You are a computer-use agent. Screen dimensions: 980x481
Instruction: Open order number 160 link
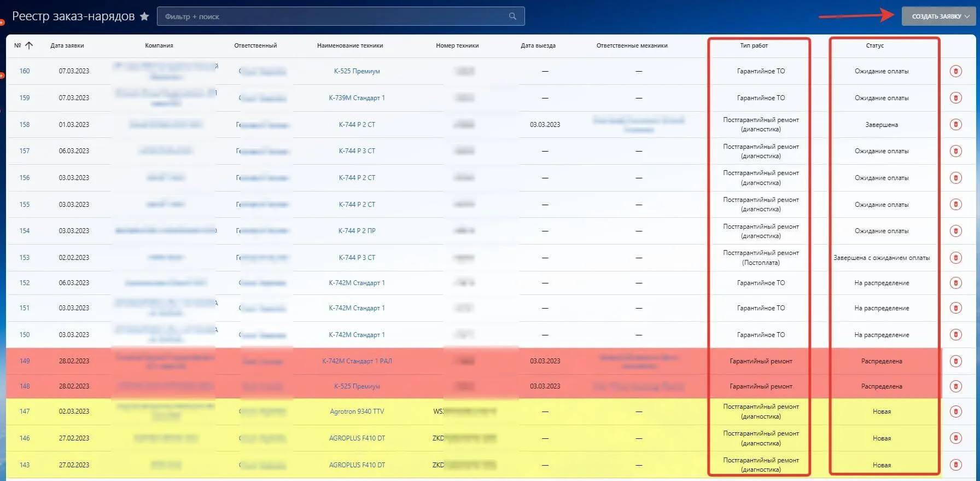pyautogui.click(x=25, y=71)
